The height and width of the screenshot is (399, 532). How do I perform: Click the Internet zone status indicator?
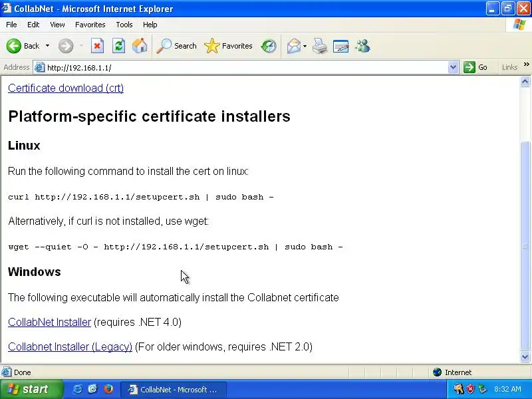click(452, 372)
